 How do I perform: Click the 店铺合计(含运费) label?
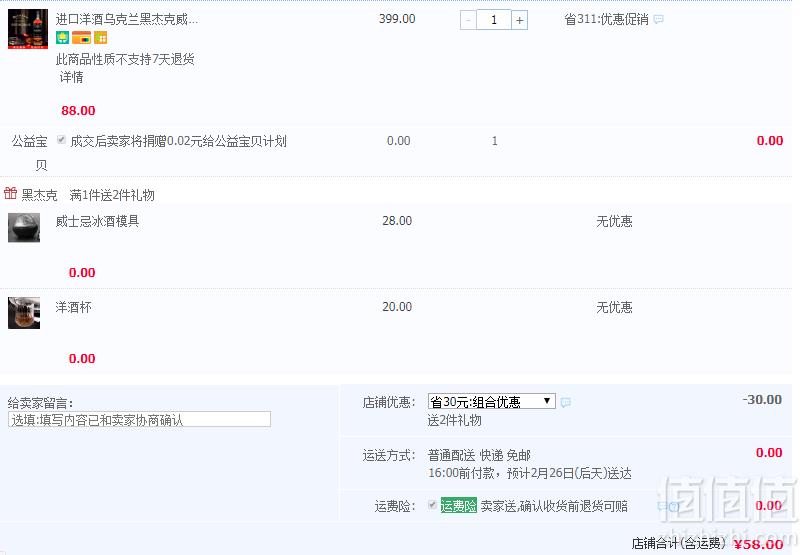coord(679,543)
